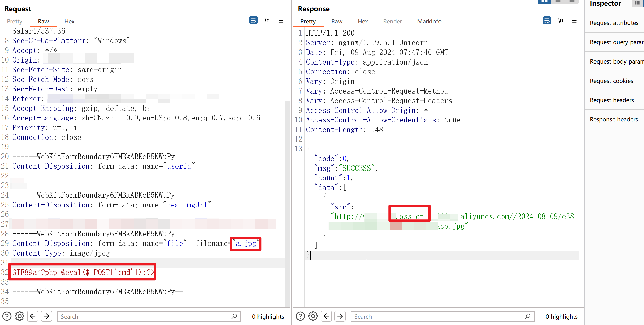Screen dimensions: 644x325
Task: Click "Content-Length: 148" response header
Action: pyautogui.click(x=344, y=130)
